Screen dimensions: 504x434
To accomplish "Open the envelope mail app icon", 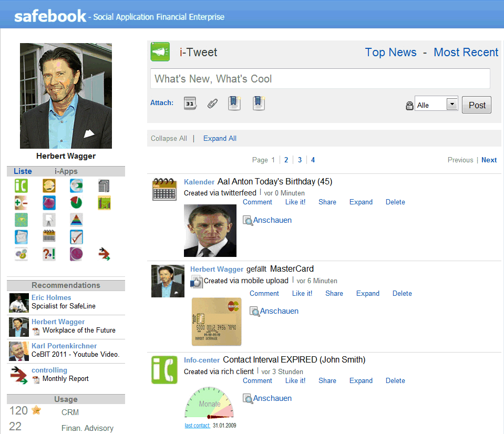I will (21, 237).
